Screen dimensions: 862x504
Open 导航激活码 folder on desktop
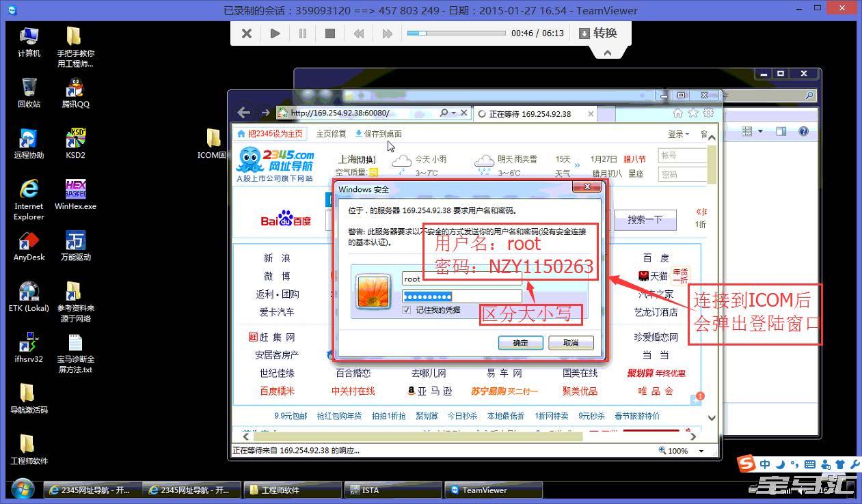tap(29, 399)
